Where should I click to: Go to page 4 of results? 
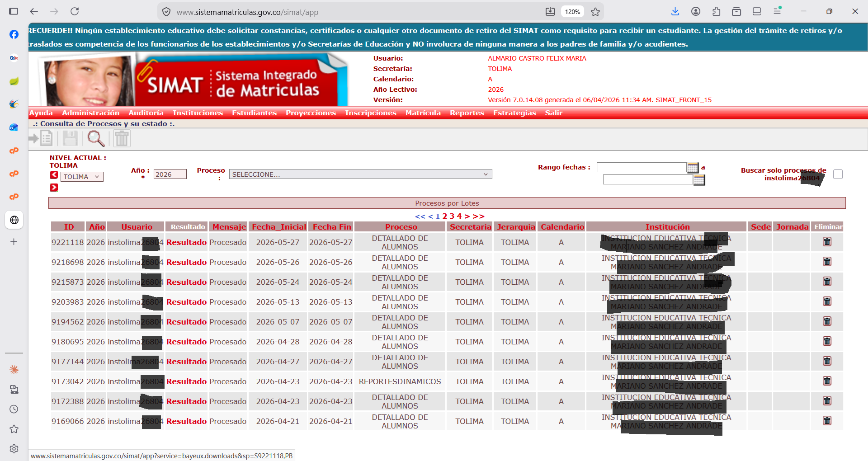click(x=459, y=216)
